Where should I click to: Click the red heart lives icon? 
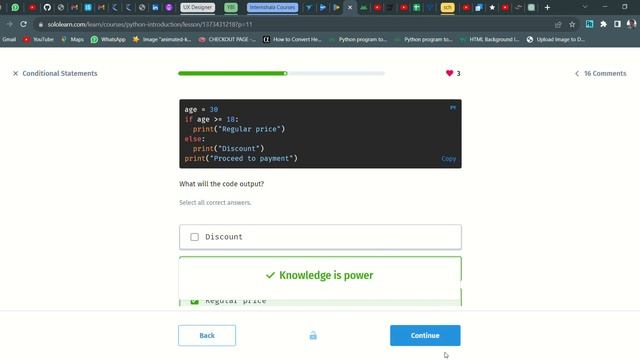pos(449,73)
